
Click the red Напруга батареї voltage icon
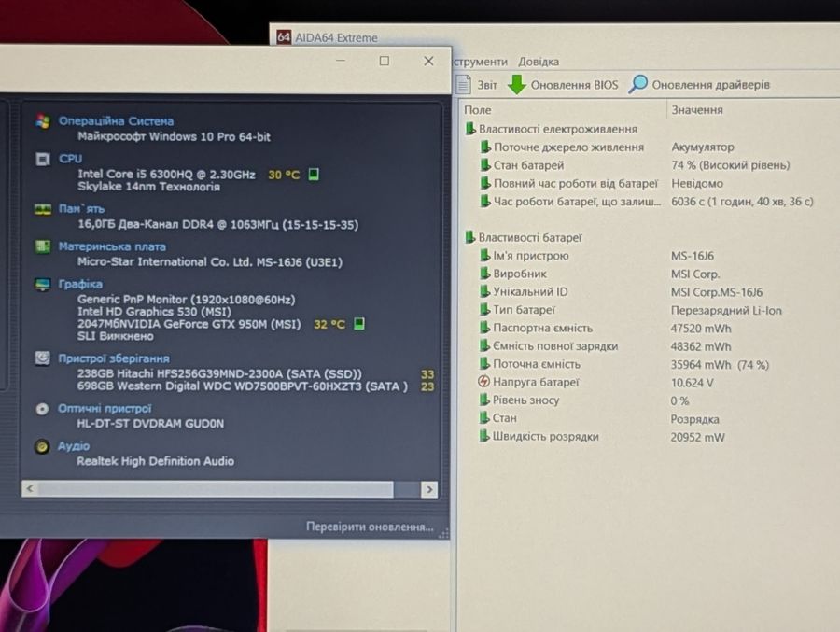click(483, 382)
